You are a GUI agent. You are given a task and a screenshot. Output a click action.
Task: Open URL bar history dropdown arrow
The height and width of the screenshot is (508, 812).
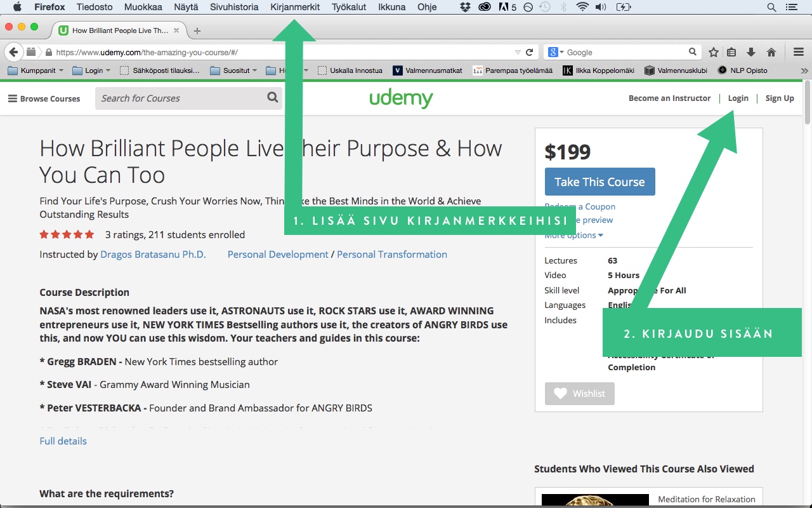(518, 52)
